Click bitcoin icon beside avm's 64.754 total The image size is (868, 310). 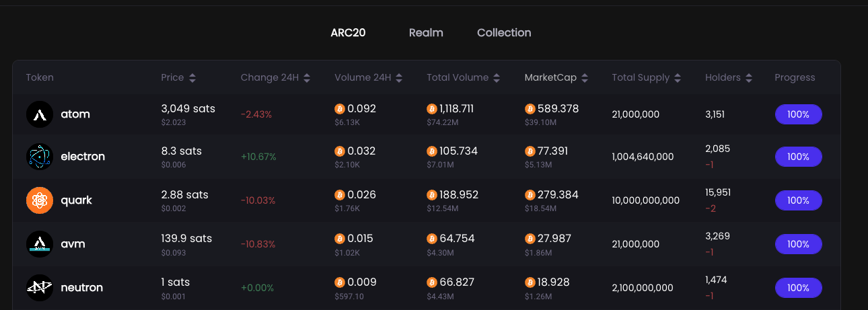coord(432,239)
